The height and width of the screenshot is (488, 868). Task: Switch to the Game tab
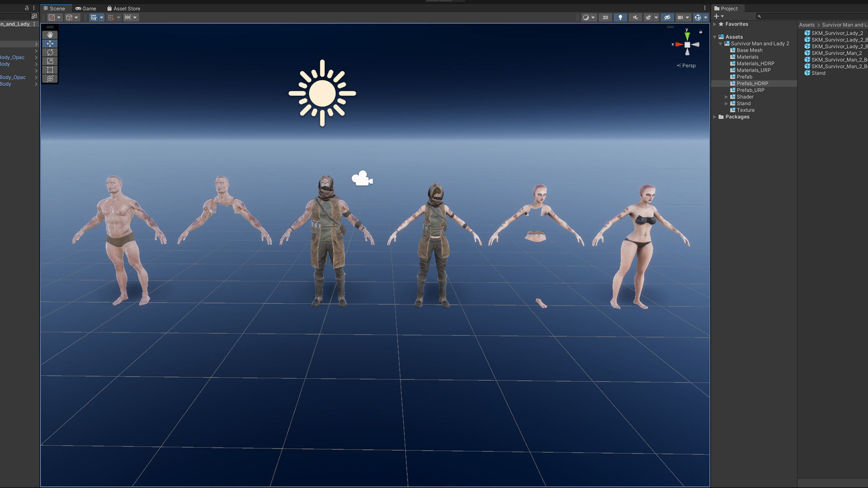click(x=86, y=8)
